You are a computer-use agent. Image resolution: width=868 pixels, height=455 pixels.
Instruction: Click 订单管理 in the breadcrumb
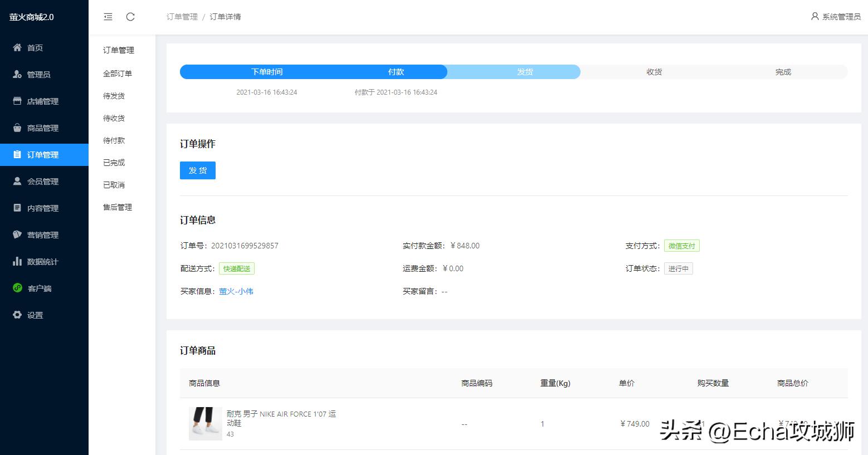point(181,17)
